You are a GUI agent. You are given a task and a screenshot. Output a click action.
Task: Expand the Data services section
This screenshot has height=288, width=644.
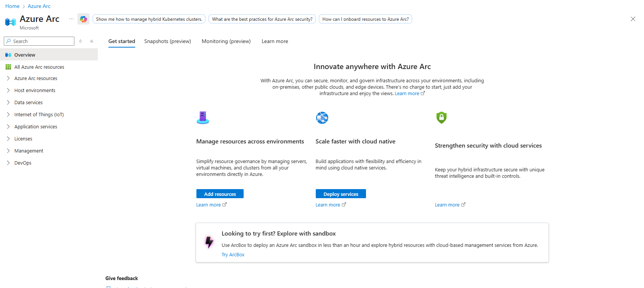pyautogui.click(x=8, y=103)
